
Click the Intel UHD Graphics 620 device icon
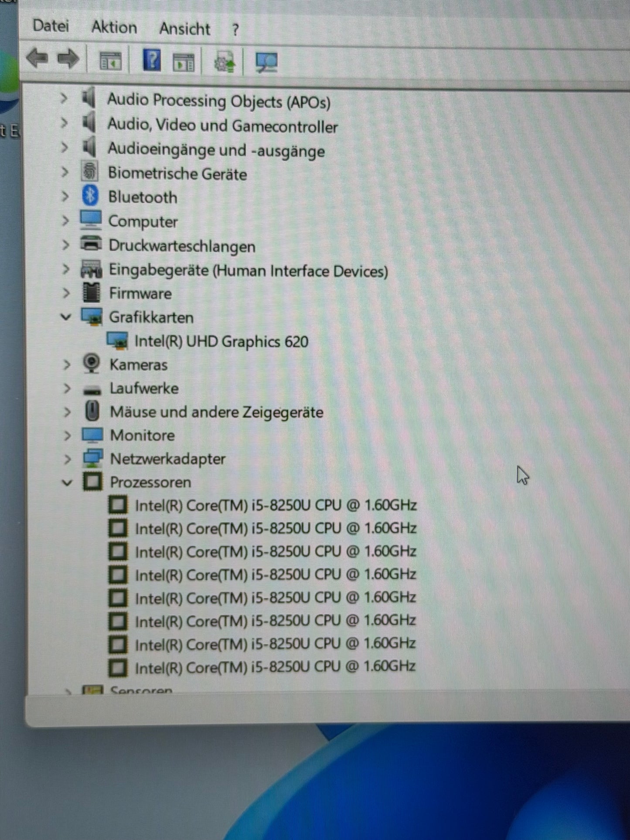117,340
